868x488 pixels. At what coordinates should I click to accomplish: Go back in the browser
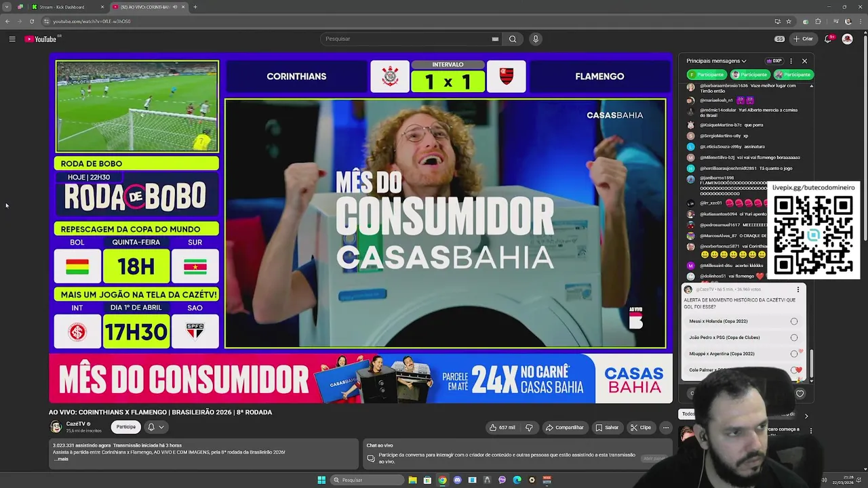(x=7, y=21)
